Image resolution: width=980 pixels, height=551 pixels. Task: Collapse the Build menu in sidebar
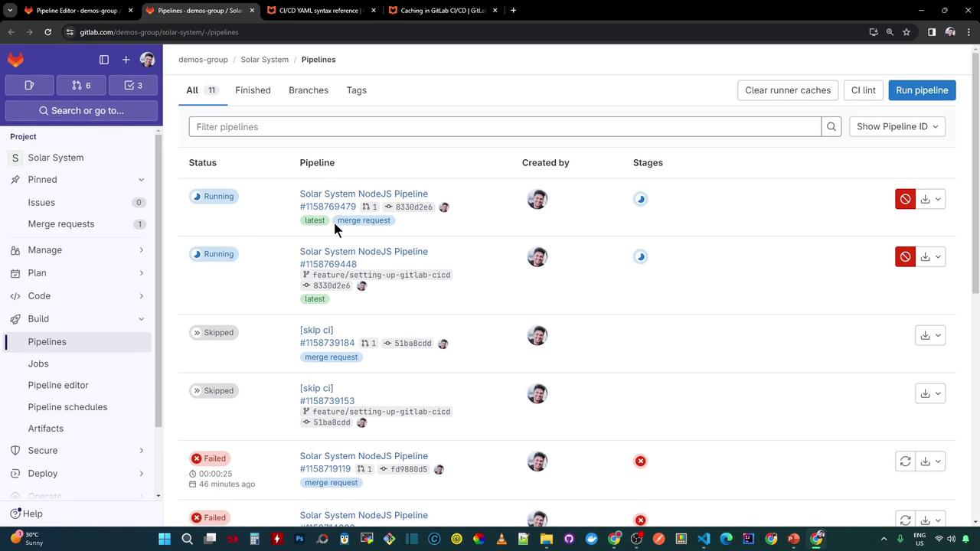click(78, 319)
